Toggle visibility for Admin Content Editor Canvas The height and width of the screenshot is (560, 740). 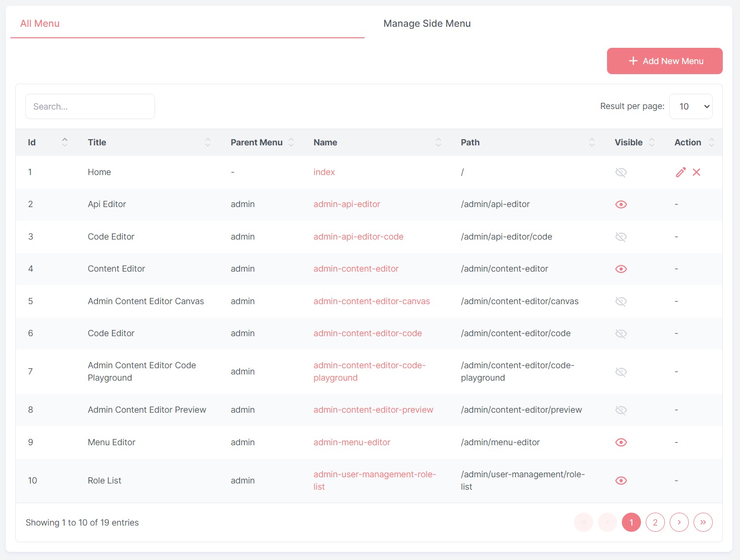tap(621, 301)
